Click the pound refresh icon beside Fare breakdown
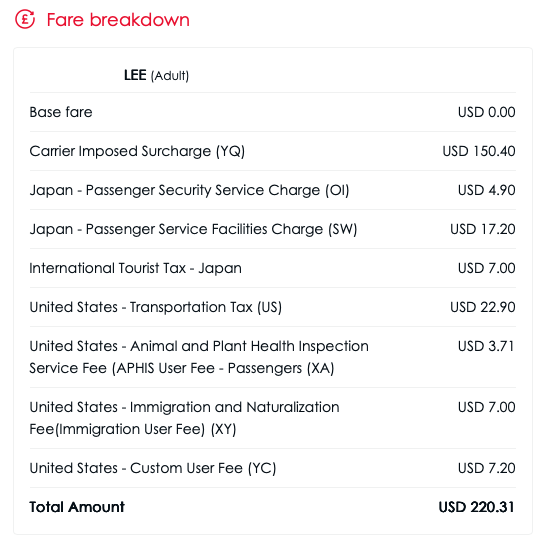 coord(25,19)
